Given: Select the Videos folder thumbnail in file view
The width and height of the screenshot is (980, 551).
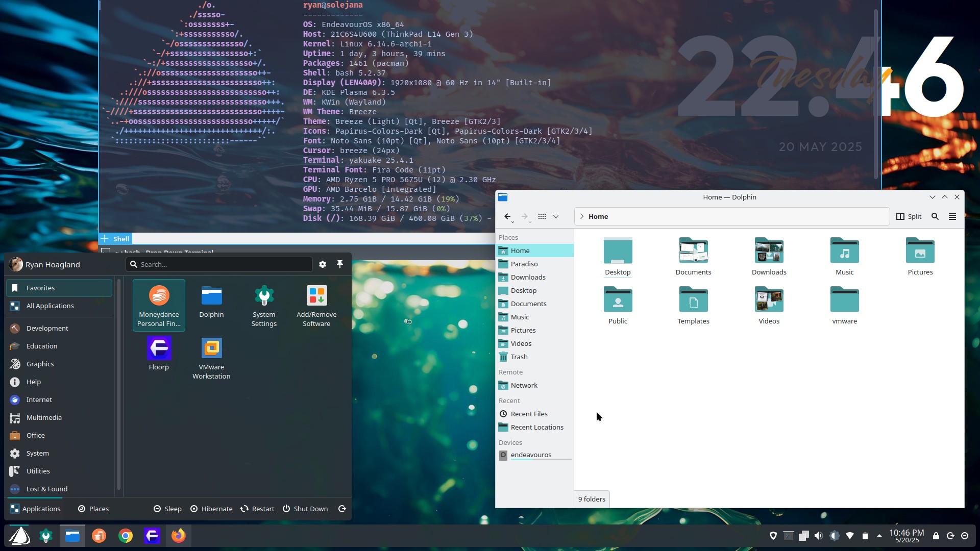Looking at the screenshot, I should point(769,299).
